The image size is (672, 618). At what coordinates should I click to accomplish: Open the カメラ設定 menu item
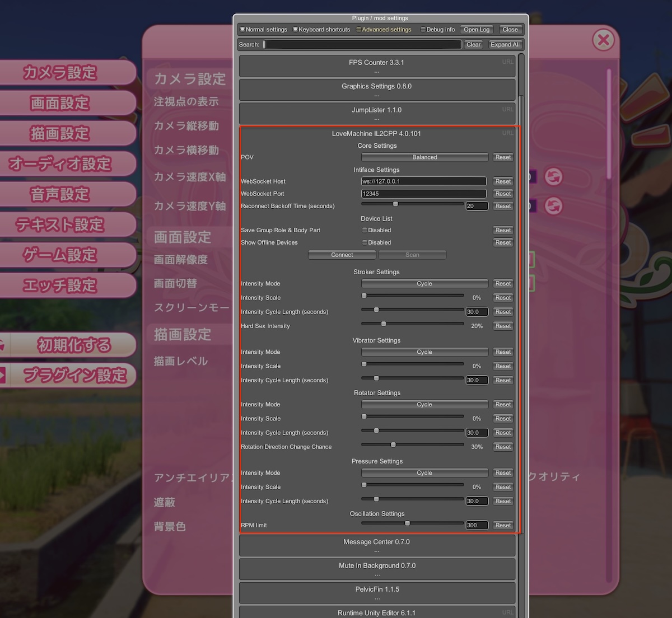60,73
